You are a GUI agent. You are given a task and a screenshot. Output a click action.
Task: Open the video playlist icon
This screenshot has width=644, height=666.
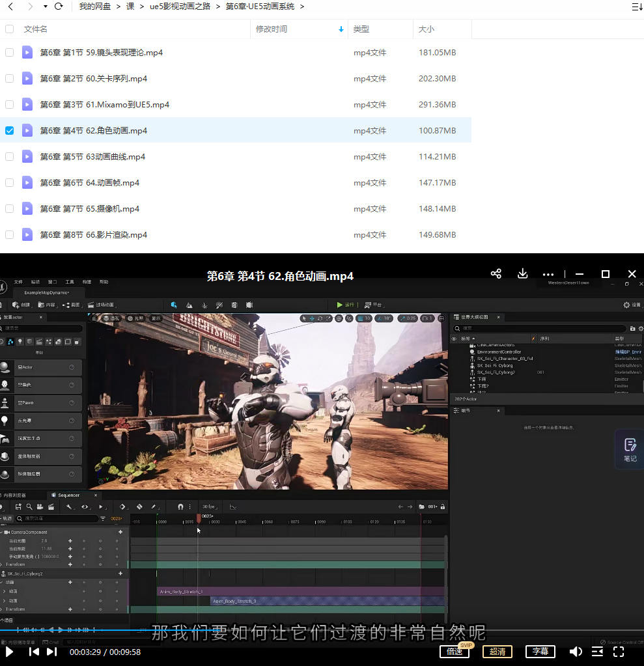pos(597,651)
